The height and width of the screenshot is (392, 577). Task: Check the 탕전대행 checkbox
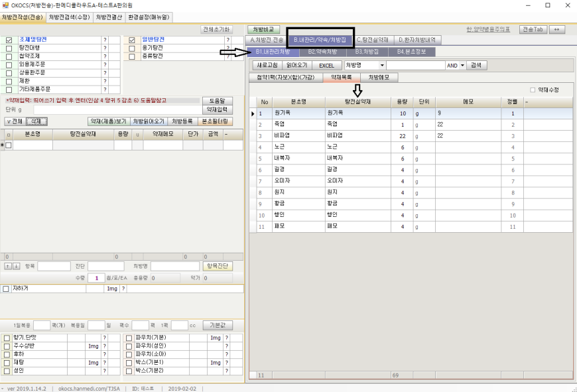(x=9, y=48)
